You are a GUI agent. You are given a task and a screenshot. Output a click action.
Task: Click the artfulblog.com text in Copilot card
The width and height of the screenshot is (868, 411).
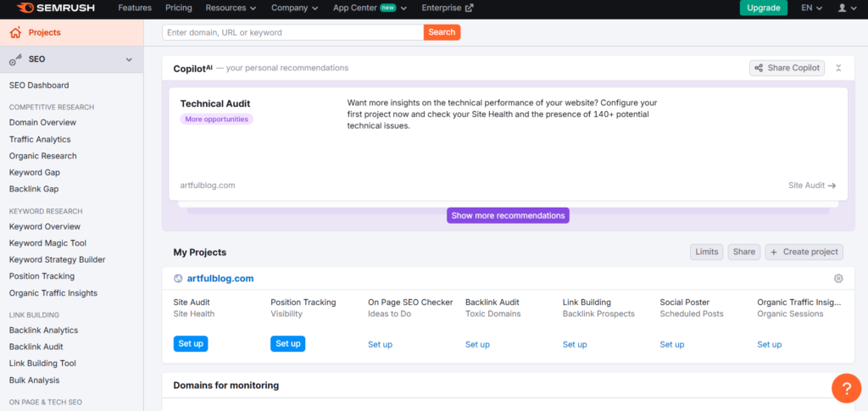click(208, 186)
